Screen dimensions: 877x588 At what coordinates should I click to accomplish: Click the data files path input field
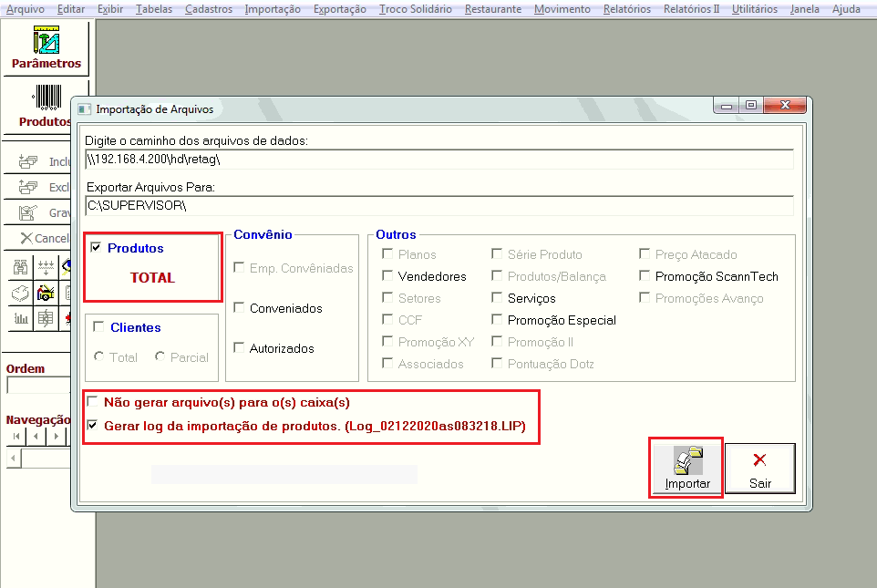438,159
